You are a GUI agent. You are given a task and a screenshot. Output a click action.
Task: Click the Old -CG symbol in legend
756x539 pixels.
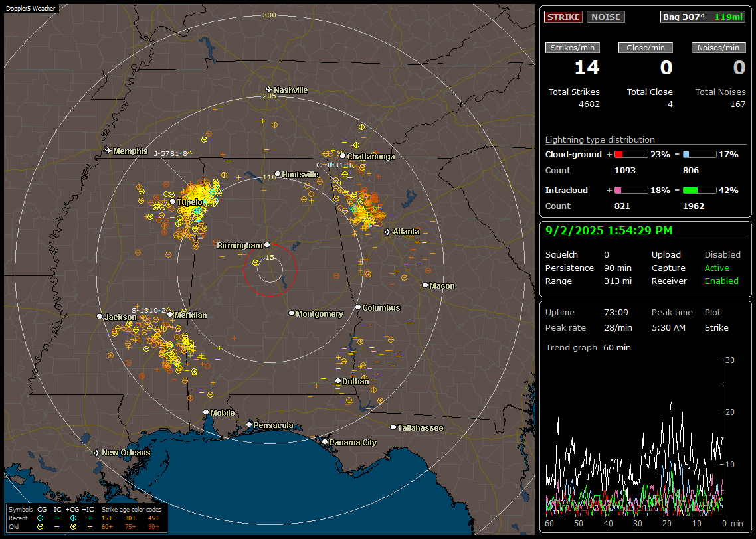41,527
